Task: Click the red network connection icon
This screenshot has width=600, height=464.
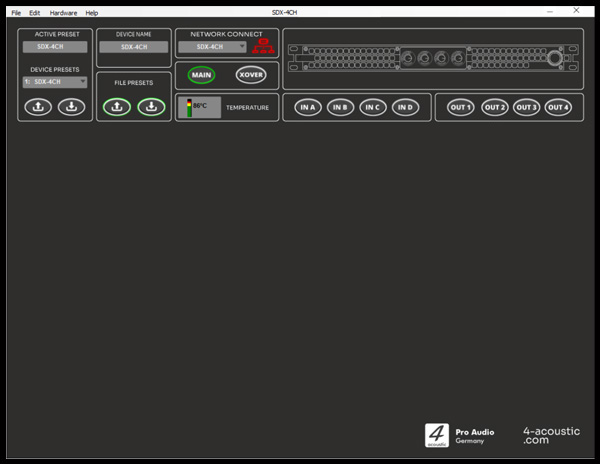Action: 263,46
